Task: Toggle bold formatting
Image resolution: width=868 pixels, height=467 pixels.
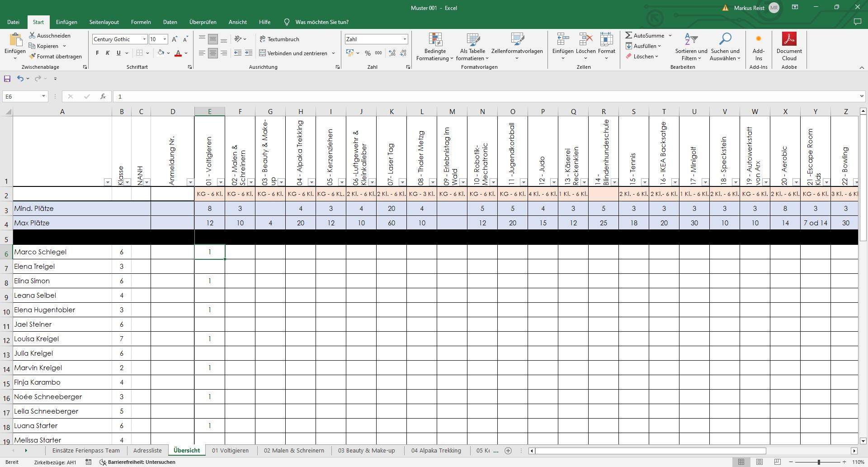Action: (96, 53)
